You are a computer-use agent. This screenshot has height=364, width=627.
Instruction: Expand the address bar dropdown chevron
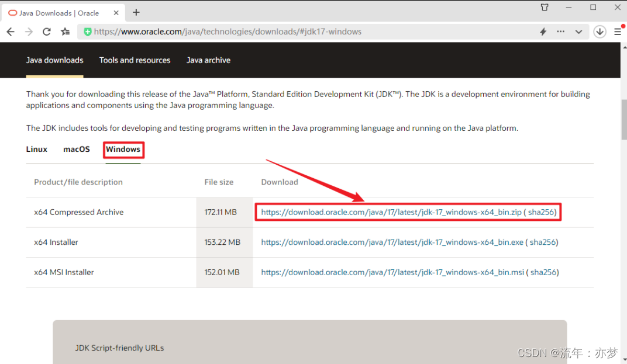pos(578,32)
